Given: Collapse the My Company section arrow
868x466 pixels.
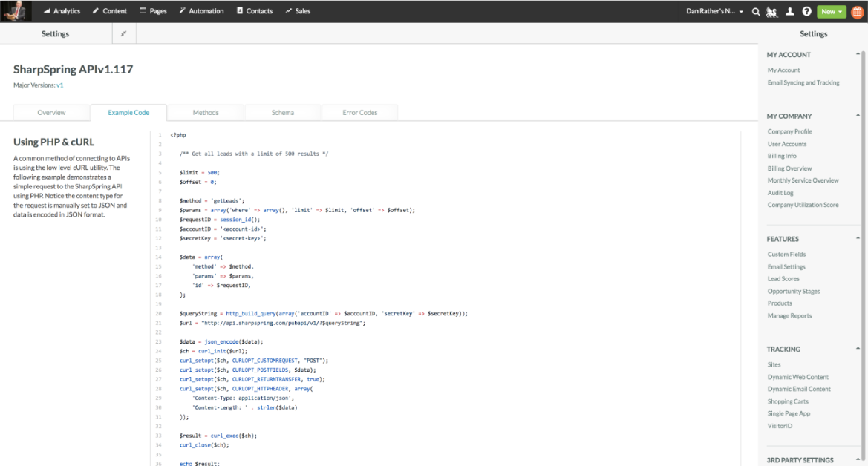Looking at the screenshot, I should pyautogui.click(x=858, y=115).
